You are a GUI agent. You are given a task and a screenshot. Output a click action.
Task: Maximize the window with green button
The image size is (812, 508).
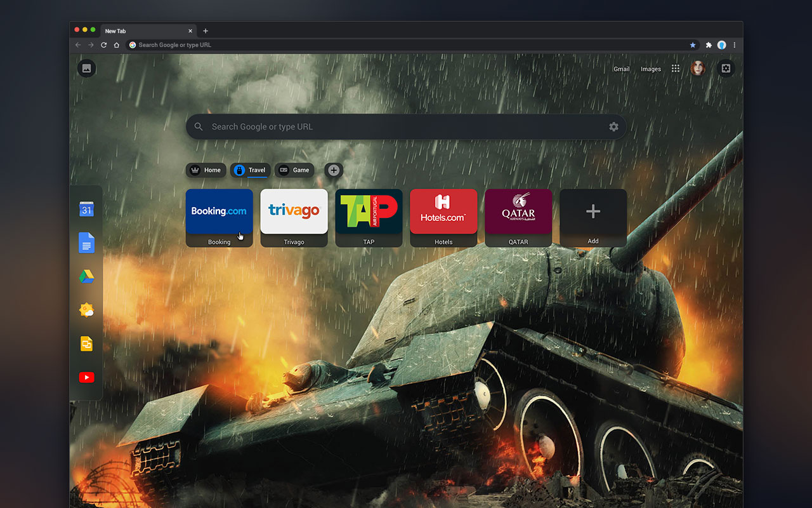pyautogui.click(x=93, y=30)
